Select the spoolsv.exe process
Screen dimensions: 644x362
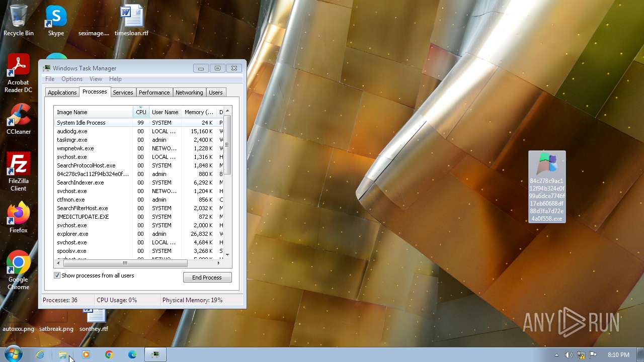point(138,251)
